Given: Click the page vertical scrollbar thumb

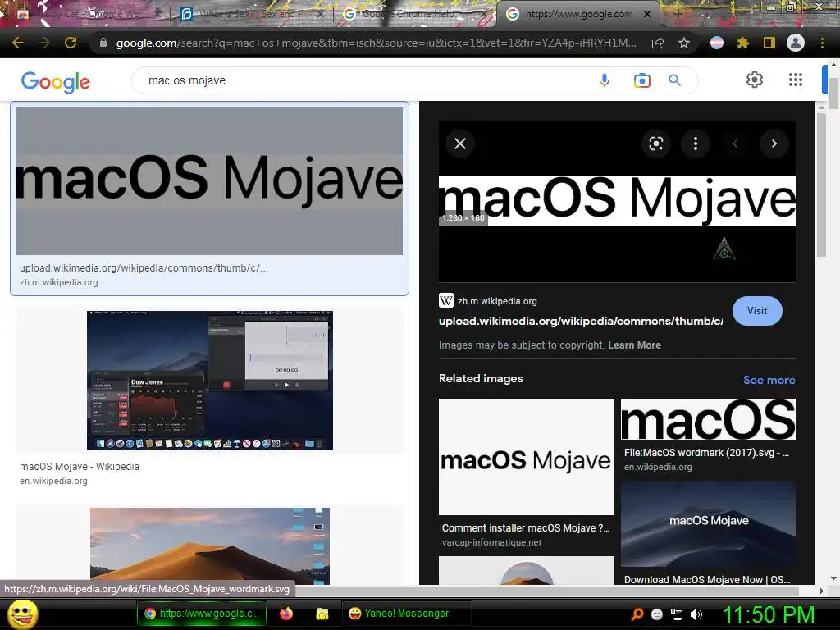Looking at the screenshot, I should pyautogui.click(x=833, y=94).
